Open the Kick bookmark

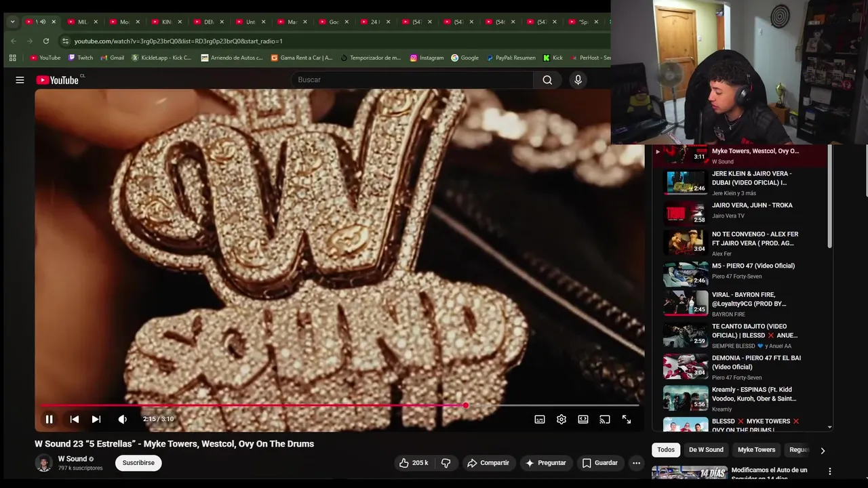[x=553, y=58]
